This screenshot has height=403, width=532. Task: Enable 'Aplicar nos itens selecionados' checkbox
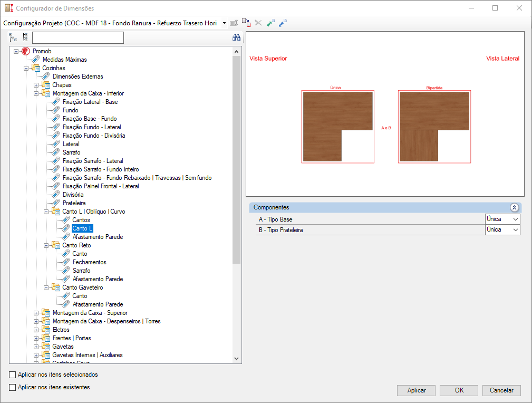[x=13, y=375]
